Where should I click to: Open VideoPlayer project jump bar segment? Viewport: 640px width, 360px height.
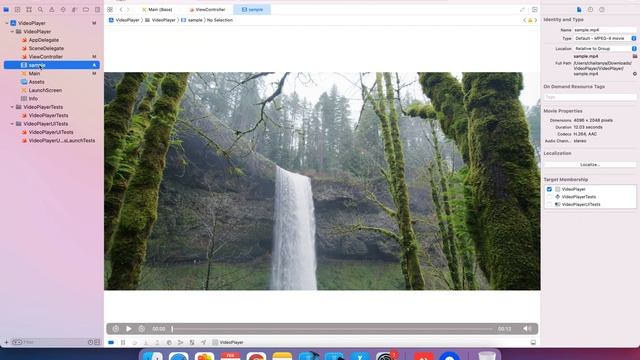(x=124, y=20)
